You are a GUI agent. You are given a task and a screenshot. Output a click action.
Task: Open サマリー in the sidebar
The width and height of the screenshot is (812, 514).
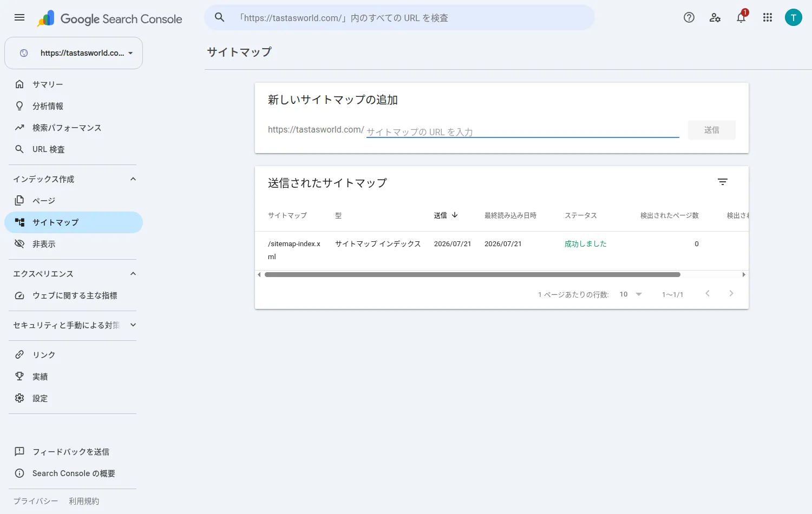click(x=74, y=84)
